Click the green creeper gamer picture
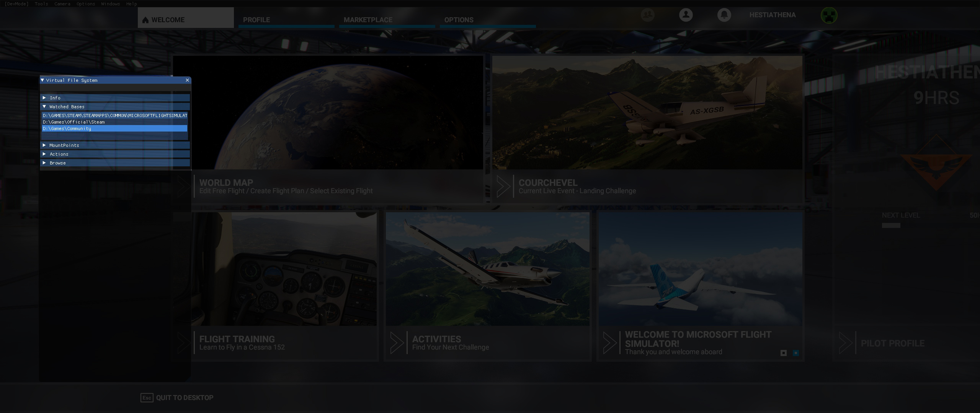Viewport: 980px width, 413px height. point(829,15)
